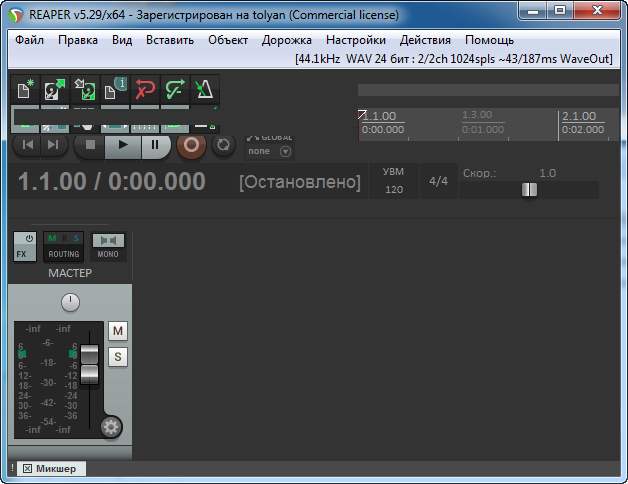
Task: Open Project Settings from the toolbar
Action: [x=114, y=91]
